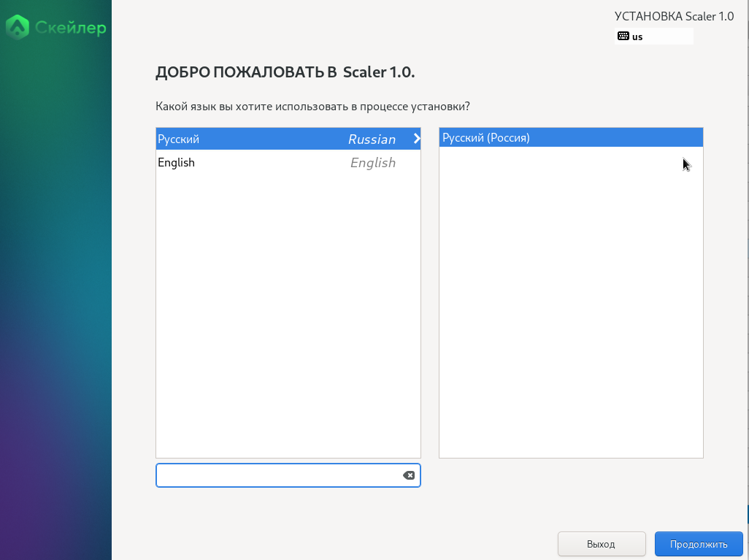Click the installation language question text
The width and height of the screenshot is (749, 560).
coord(312,106)
